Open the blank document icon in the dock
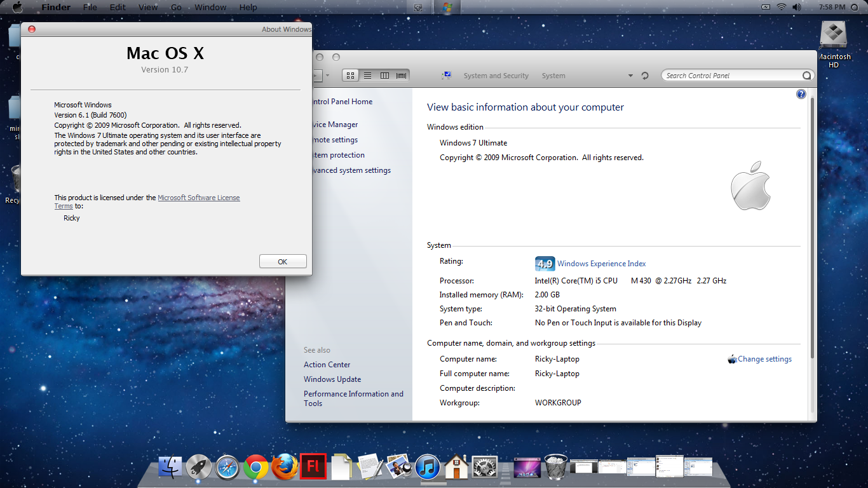This screenshot has height=488, width=868. (x=342, y=467)
